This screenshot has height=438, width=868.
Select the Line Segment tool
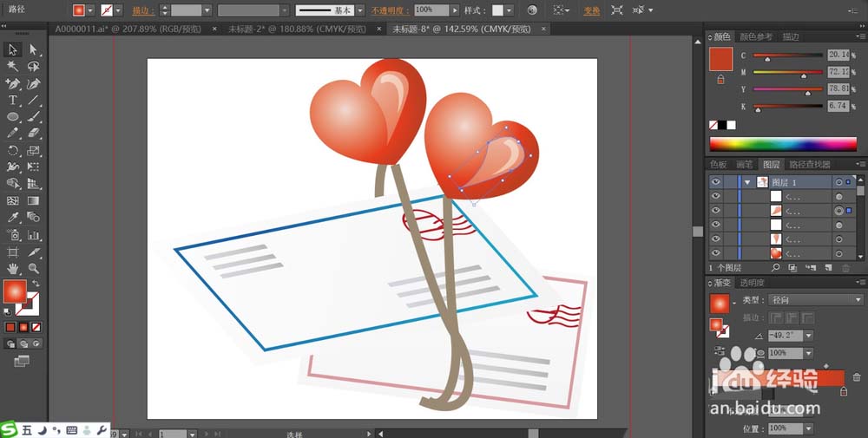pyautogui.click(x=33, y=100)
